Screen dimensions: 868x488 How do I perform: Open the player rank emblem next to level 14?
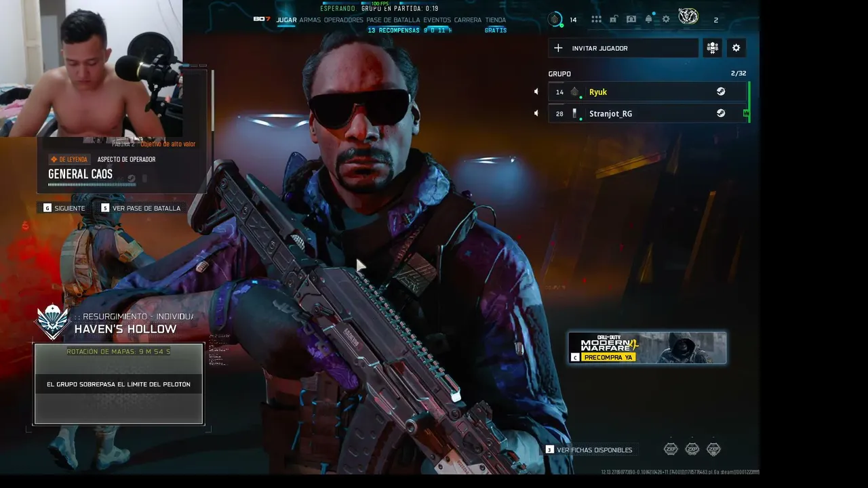click(555, 20)
